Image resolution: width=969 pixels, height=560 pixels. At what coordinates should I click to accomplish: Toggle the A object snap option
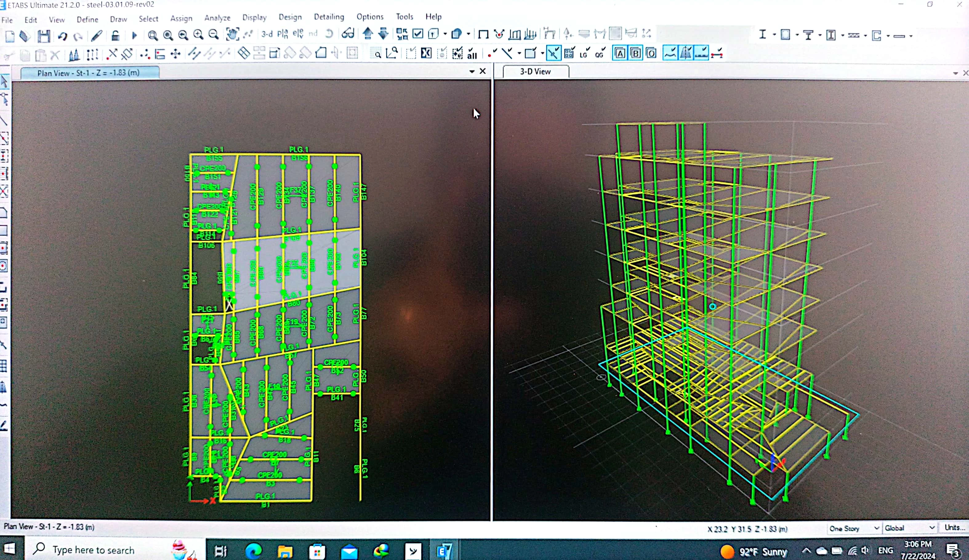point(620,54)
